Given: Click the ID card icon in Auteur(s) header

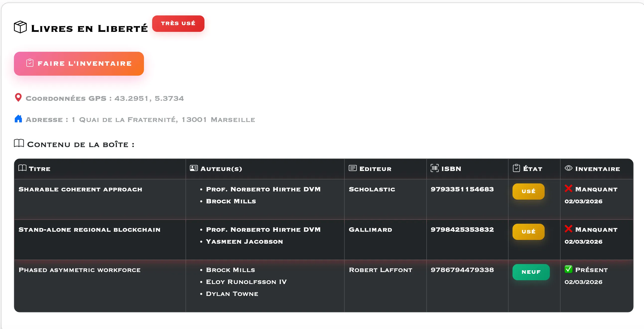Looking at the screenshot, I should [x=194, y=168].
